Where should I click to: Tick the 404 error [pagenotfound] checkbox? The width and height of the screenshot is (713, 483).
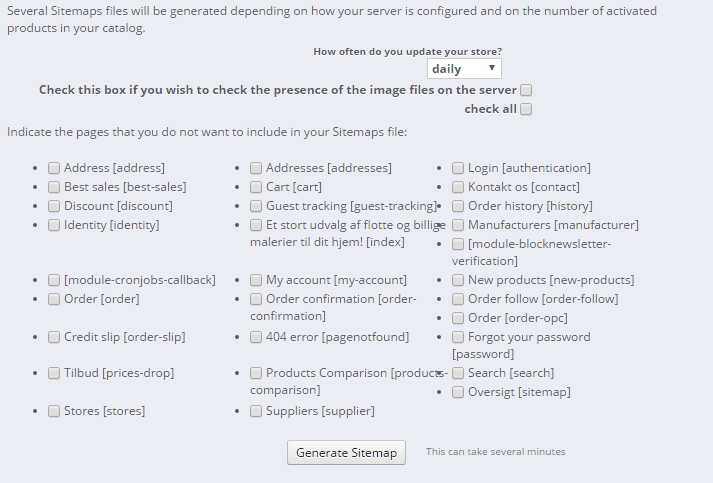256,337
